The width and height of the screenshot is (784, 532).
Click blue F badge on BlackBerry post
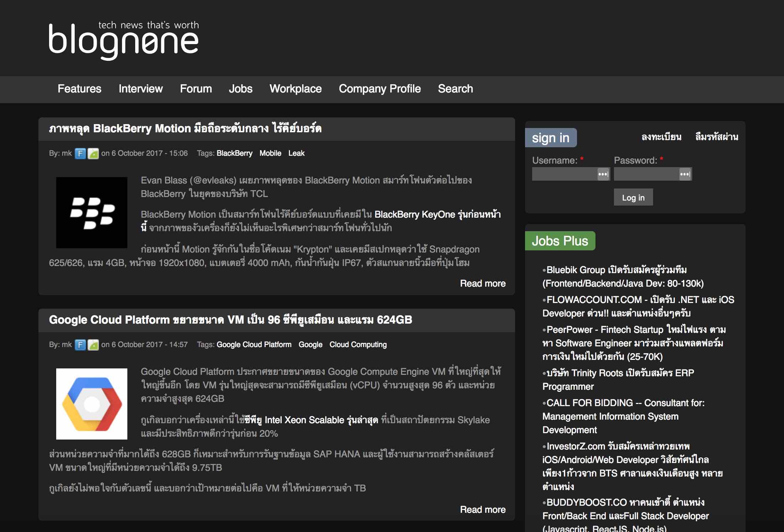[80, 153]
